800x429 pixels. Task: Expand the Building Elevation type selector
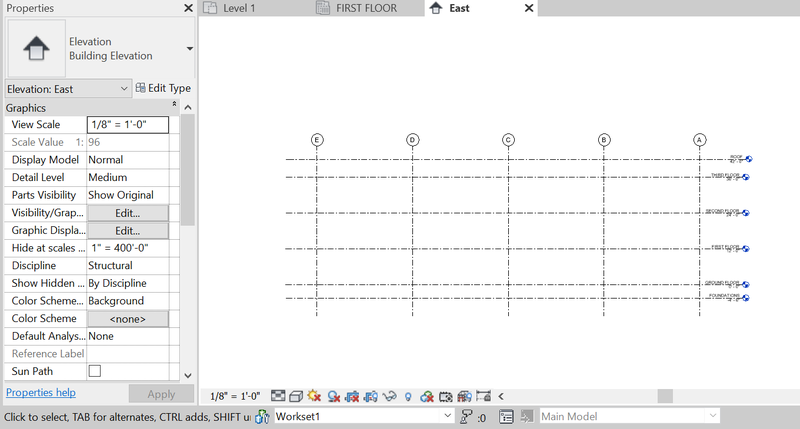pyautogui.click(x=189, y=48)
